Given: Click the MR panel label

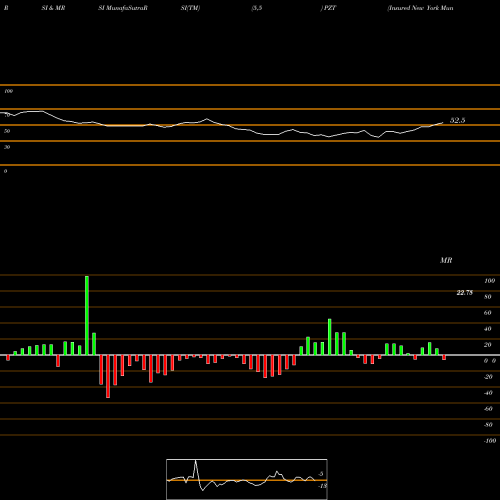Looking at the screenshot, I should click(x=446, y=260).
